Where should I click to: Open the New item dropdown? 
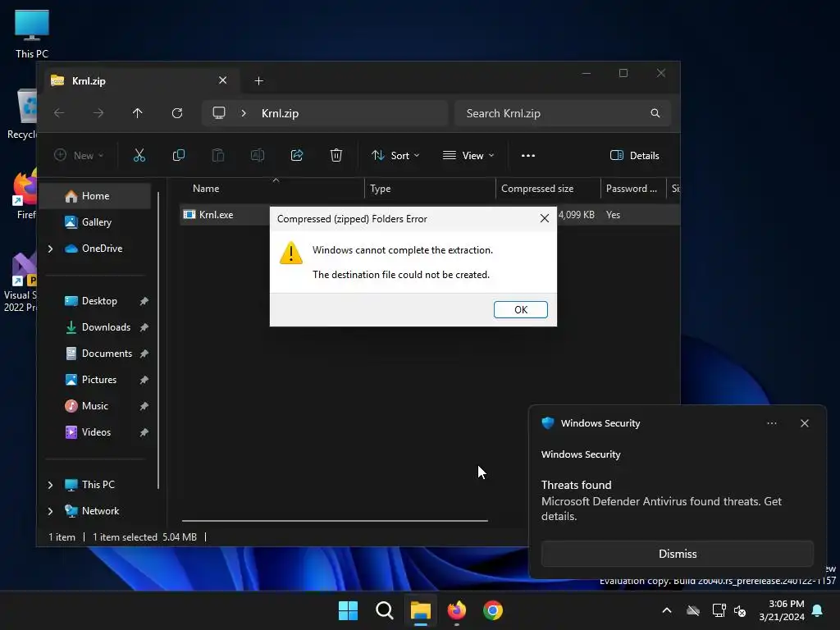tap(79, 155)
